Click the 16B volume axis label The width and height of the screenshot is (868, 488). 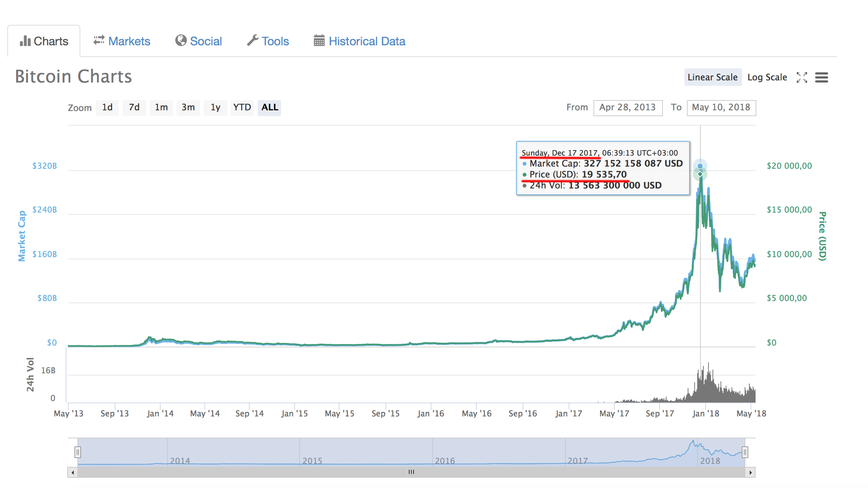[48, 371]
